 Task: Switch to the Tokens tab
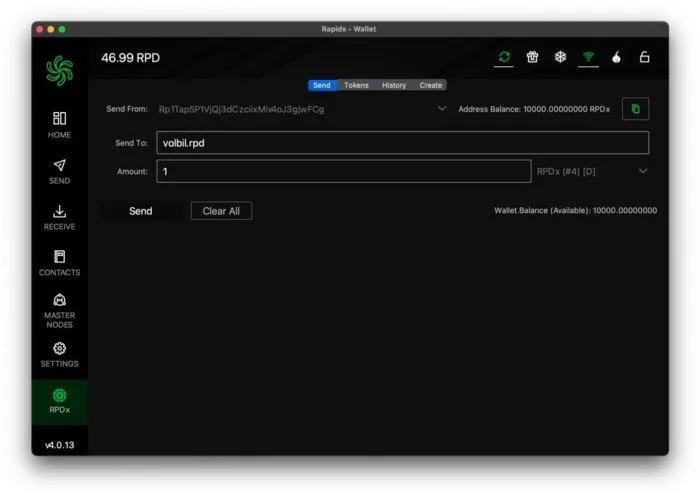pos(356,85)
